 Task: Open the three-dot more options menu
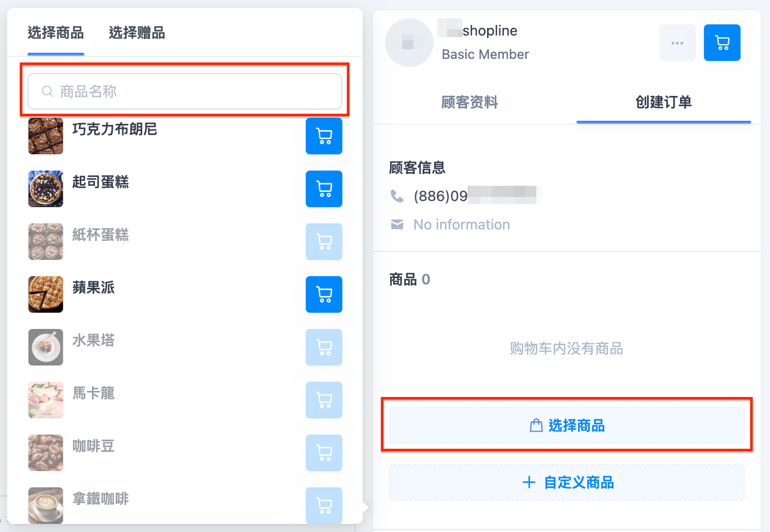coord(678,43)
